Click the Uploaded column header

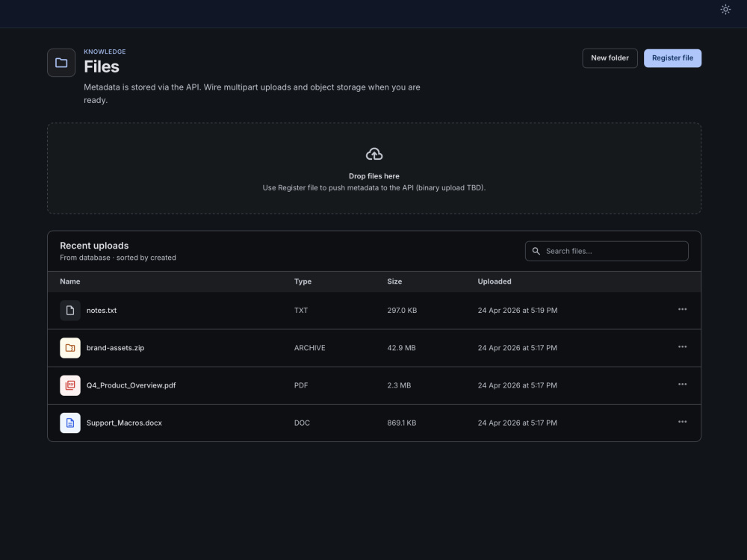[x=495, y=281]
